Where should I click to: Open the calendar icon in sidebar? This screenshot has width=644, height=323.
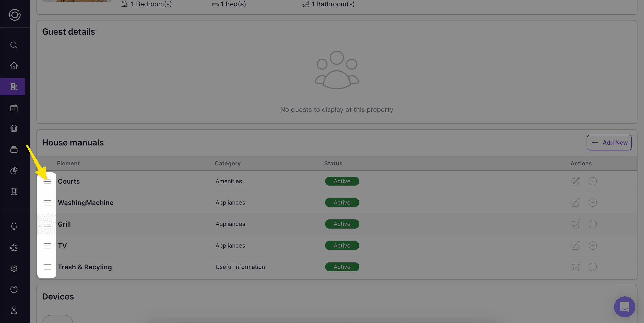[x=14, y=108]
